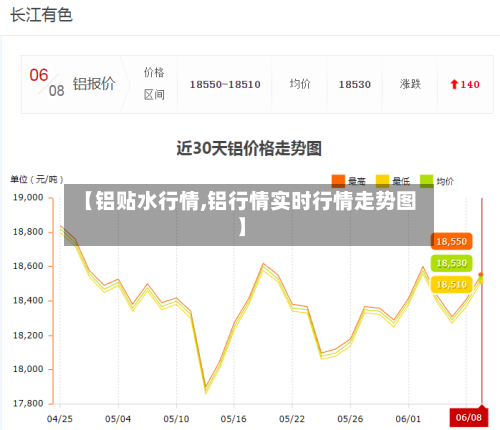Image resolution: width=500 pixels, height=430 pixels.
Task: Click the red up-arrow 140 change value
Action: pyautogui.click(x=465, y=84)
